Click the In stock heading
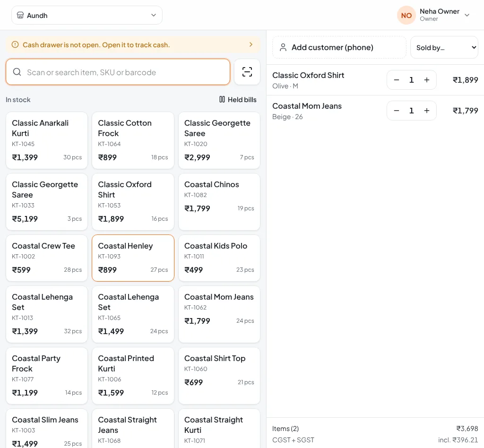 (x=18, y=100)
